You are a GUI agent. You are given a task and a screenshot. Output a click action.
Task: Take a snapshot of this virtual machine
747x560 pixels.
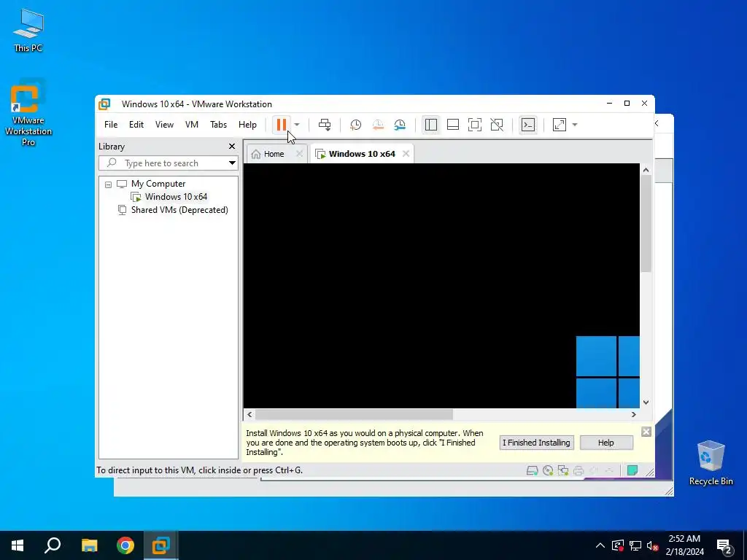355,125
